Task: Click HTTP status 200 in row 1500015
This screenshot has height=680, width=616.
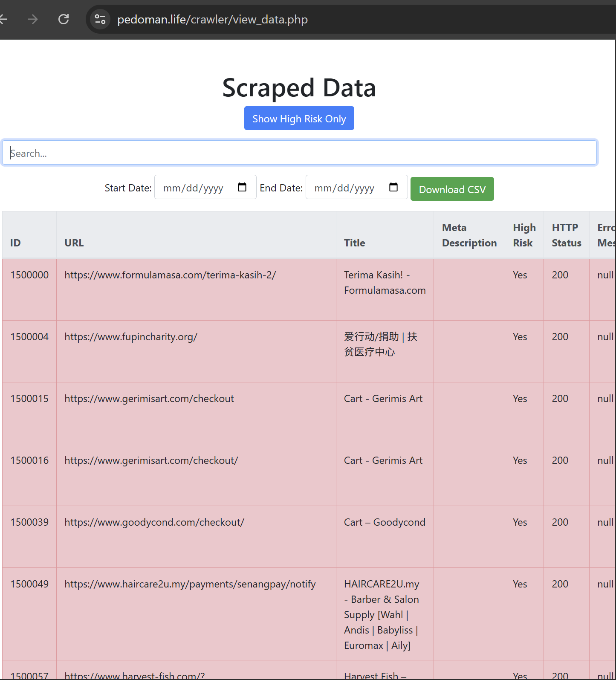Action: (x=560, y=399)
